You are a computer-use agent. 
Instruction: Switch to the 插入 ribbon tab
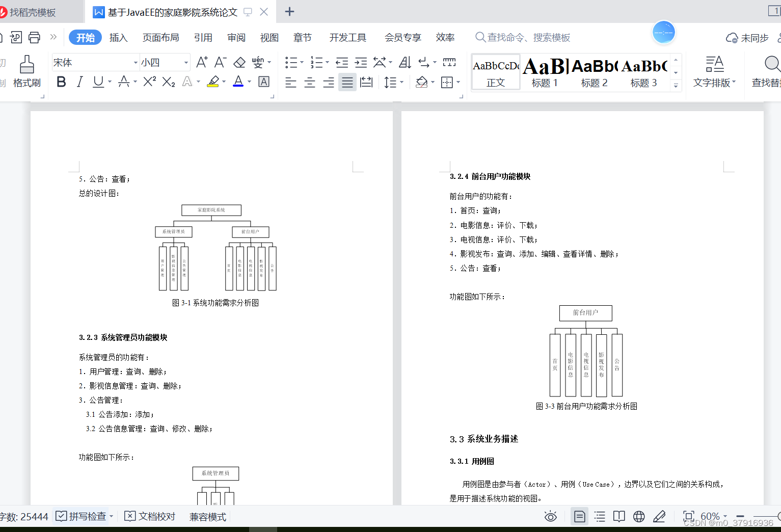pyautogui.click(x=119, y=37)
